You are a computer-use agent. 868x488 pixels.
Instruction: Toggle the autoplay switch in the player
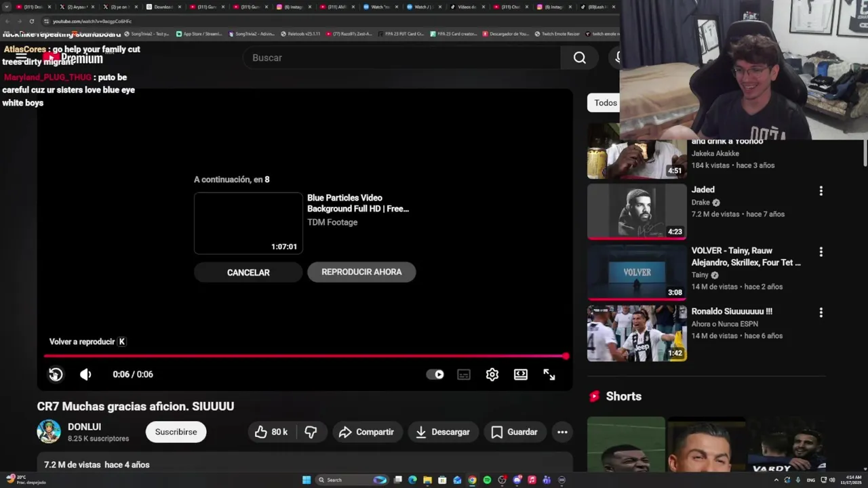pos(435,374)
